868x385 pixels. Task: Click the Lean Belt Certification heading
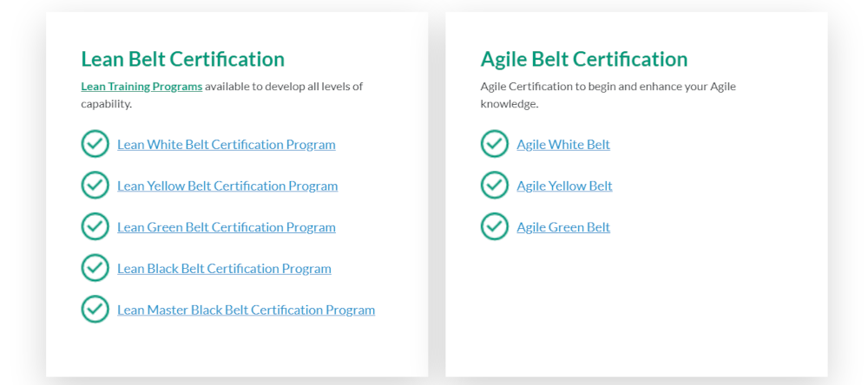[182, 59]
